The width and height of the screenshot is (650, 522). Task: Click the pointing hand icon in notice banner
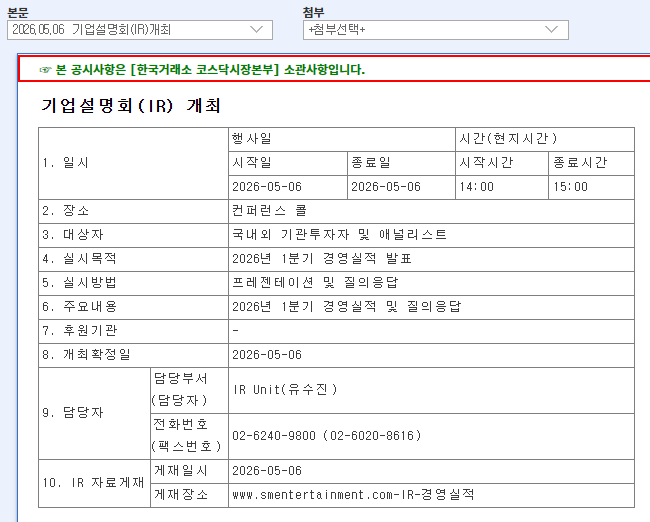[x=45, y=70]
